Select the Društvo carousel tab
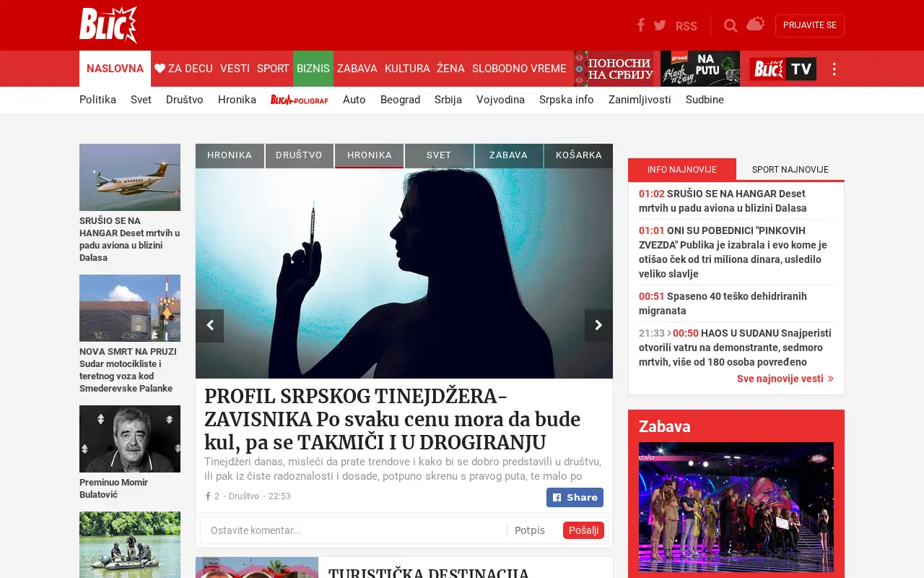 pos(299,155)
